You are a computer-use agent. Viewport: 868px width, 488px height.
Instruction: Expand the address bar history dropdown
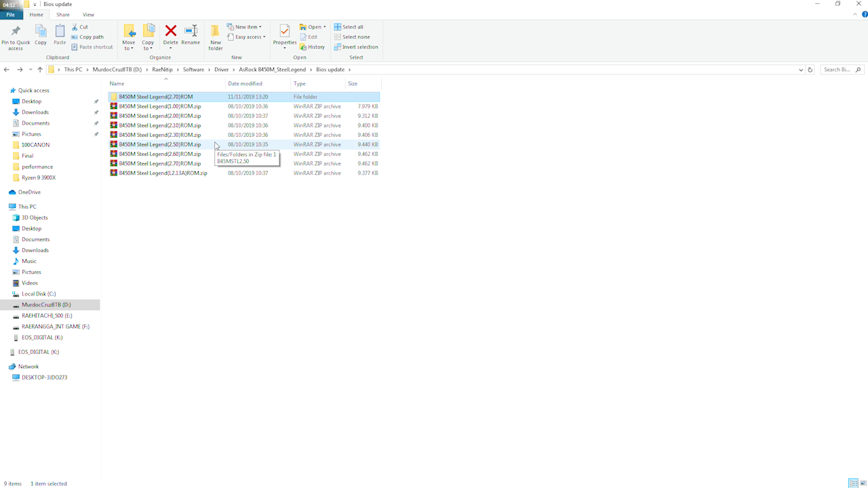[801, 69]
